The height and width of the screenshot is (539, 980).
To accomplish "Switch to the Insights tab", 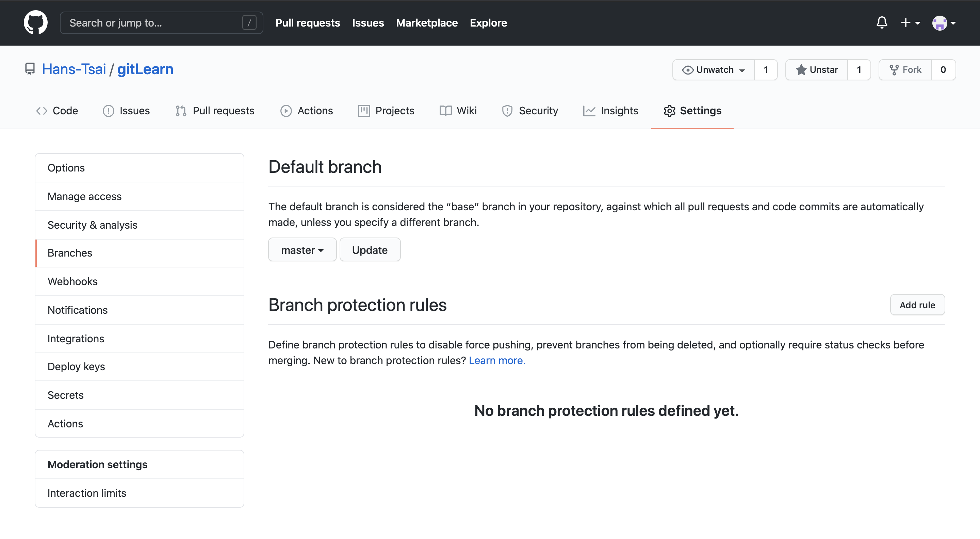I will pos(610,111).
